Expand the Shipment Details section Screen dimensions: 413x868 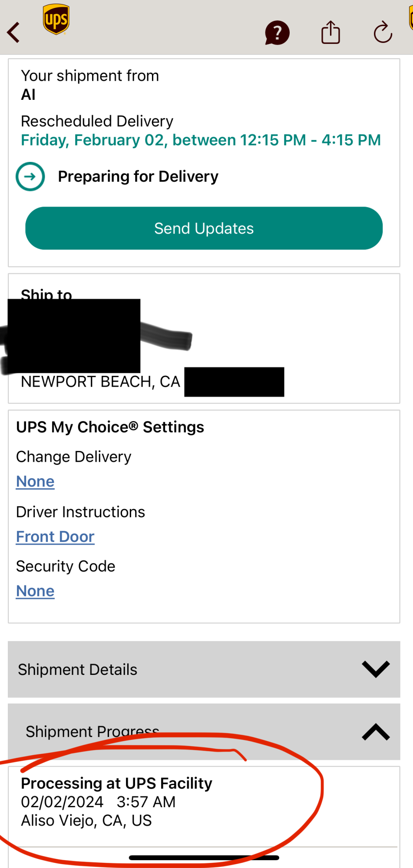coord(204,669)
